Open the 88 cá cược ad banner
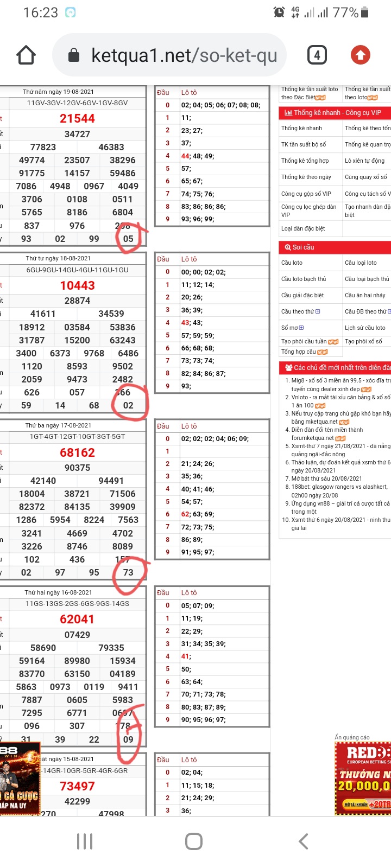Image resolution: width=391 pixels, height=868 pixels. coord(20,778)
